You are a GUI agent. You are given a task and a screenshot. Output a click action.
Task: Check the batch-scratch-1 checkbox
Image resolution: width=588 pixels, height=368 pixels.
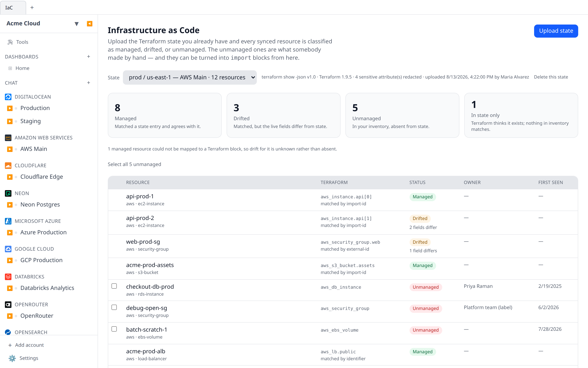(114, 329)
